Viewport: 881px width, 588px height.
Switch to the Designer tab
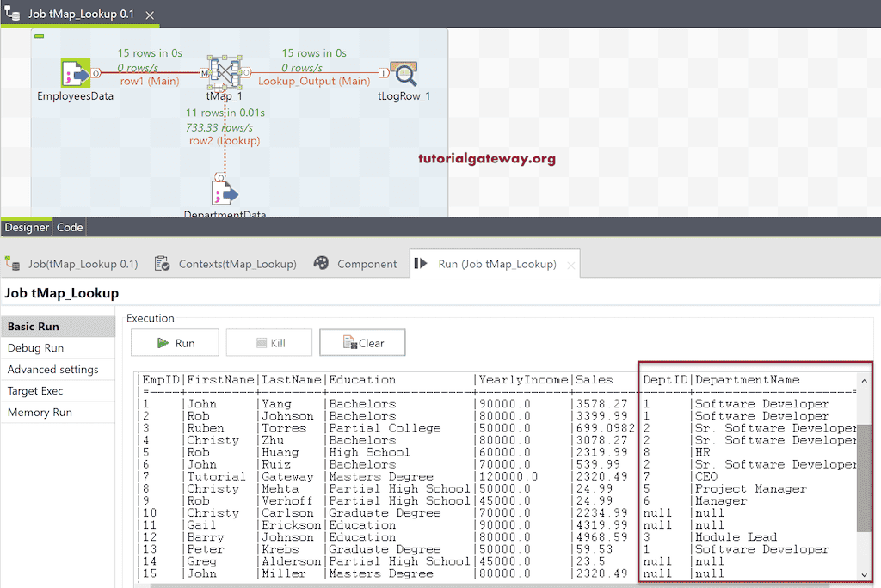tap(27, 227)
